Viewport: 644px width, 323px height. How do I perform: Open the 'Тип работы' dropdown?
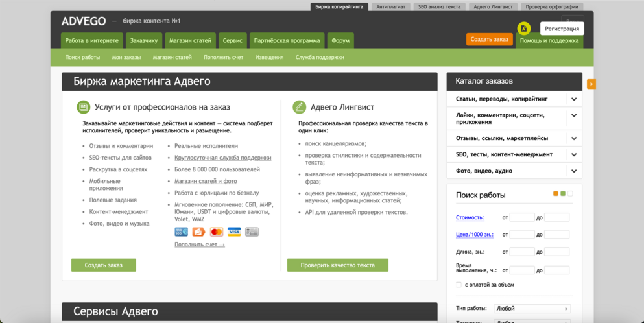(x=532, y=309)
